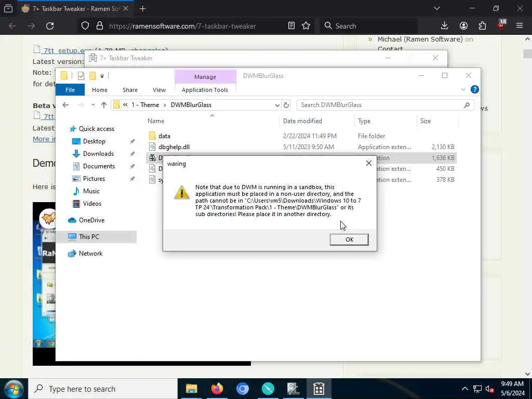The image size is (532, 399).
Task: Click the Michael (Ramen Software) link
Action: point(420,39)
